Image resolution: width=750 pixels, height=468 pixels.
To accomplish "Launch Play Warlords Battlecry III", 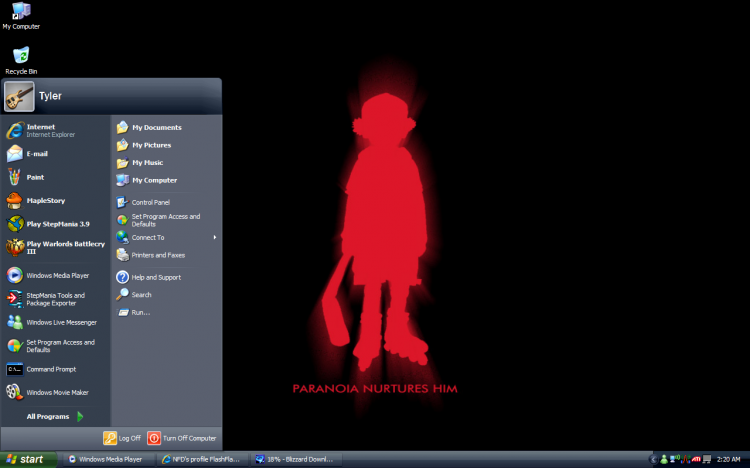I will click(58, 247).
